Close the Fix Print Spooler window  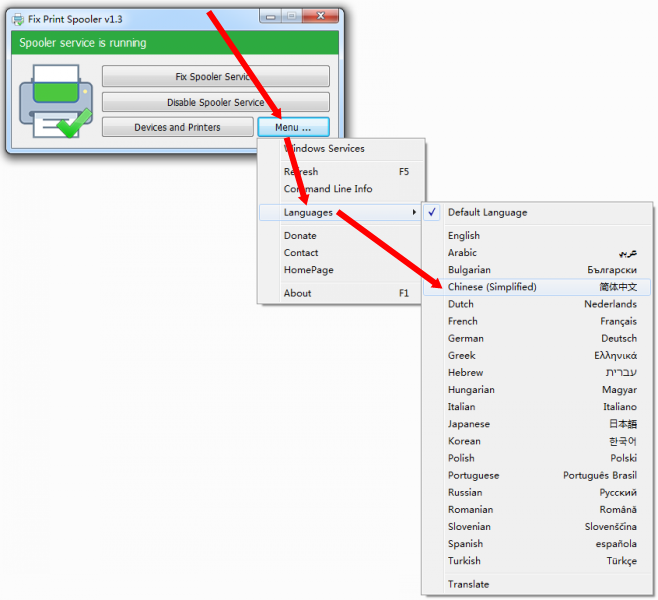[321, 16]
